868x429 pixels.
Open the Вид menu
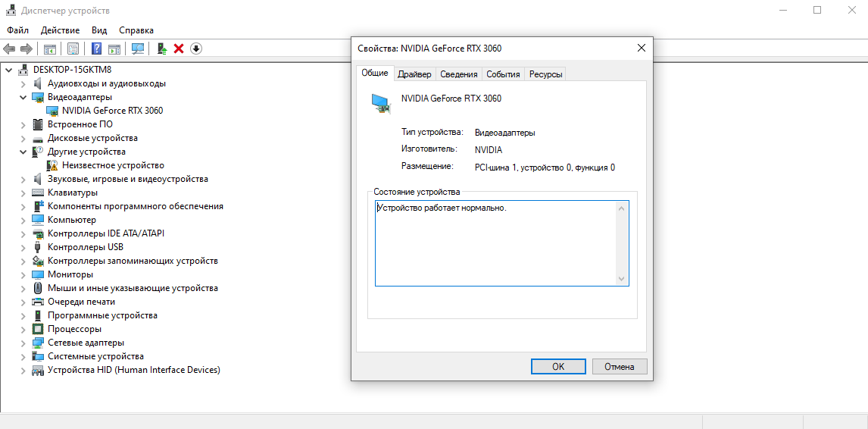(x=99, y=30)
